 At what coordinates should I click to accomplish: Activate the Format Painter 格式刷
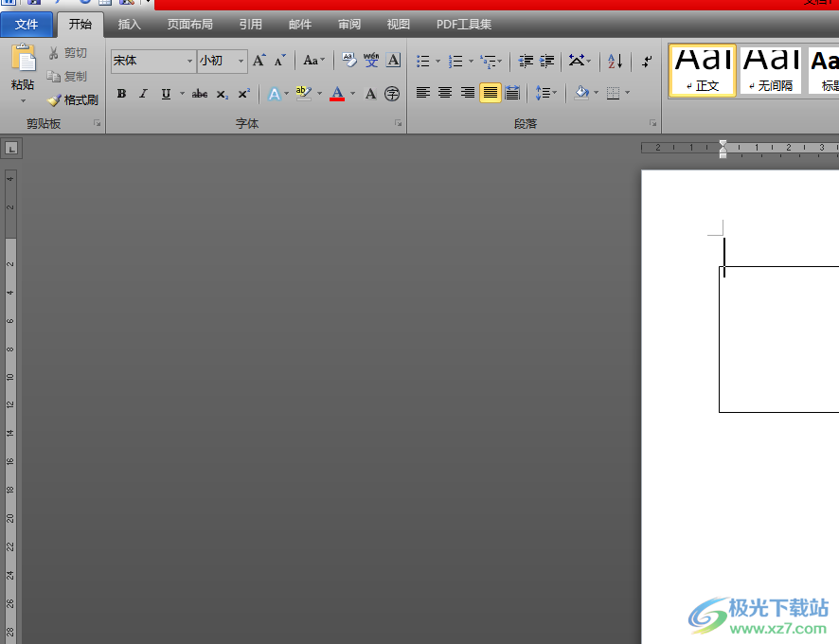point(73,100)
